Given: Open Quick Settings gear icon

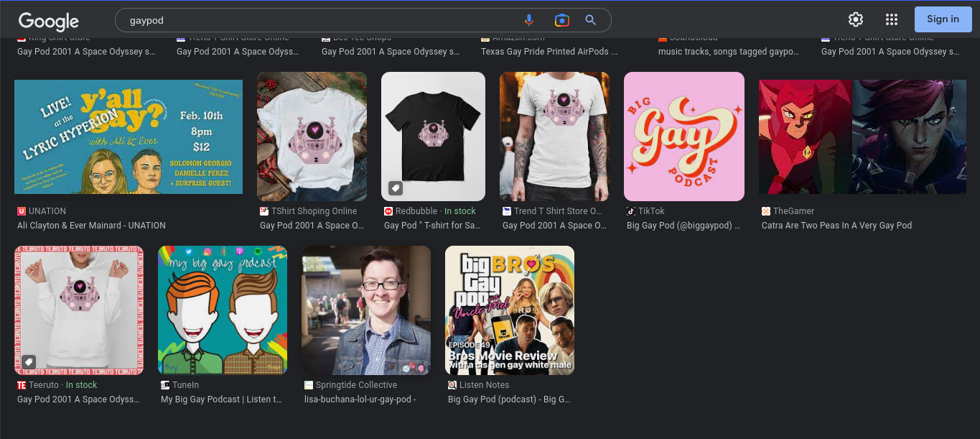Looking at the screenshot, I should (x=856, y=19).
